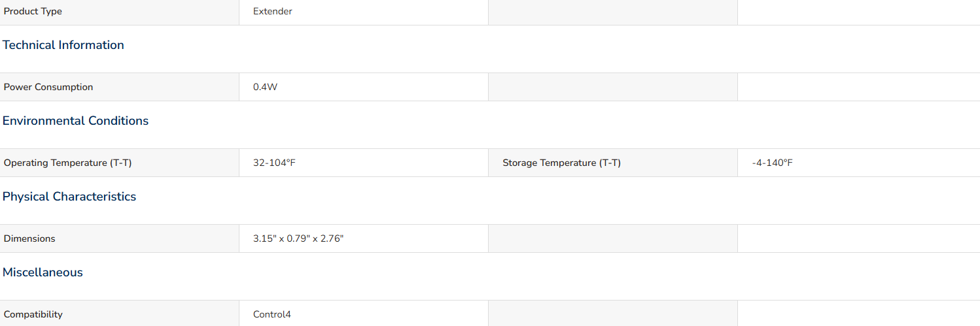
Task: Select the Compatibility label cell
Action: (x=119, y=314)
